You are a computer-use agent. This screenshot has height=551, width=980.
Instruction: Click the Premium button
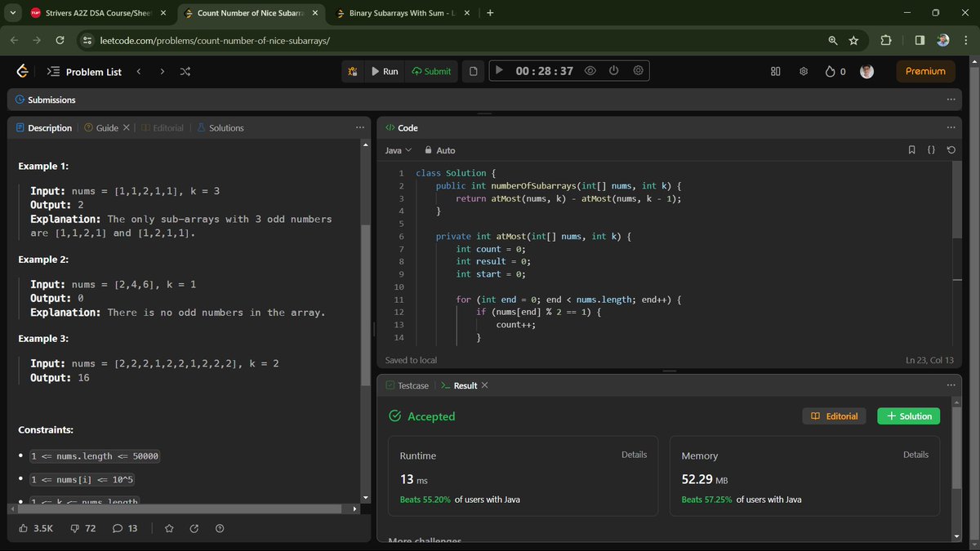[x=924, y=71]
